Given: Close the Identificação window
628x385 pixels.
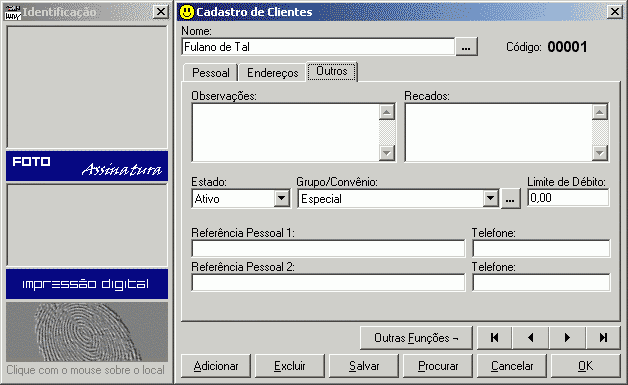Looking at the screenshot, I should pyautogui.click(x=161, y=12).
